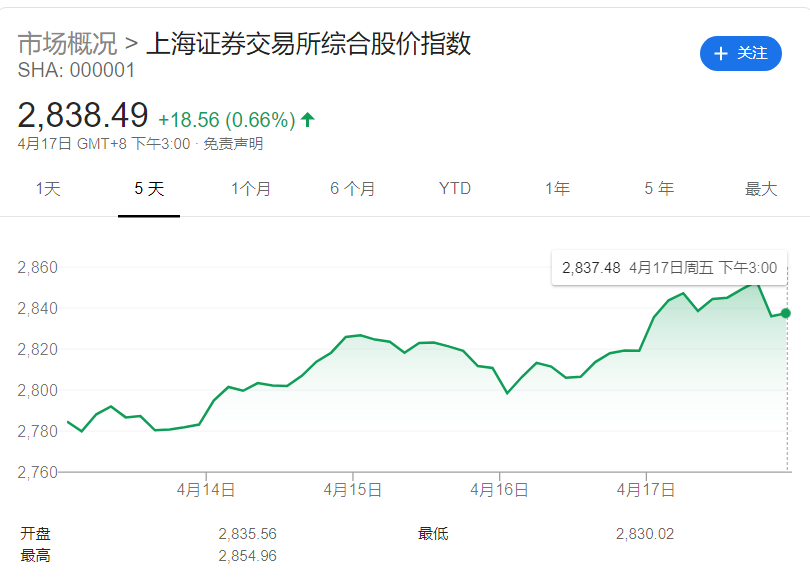Click the green up arrow beside percent change
Viewport: 810px width, 581px height.
click(308, 120)
